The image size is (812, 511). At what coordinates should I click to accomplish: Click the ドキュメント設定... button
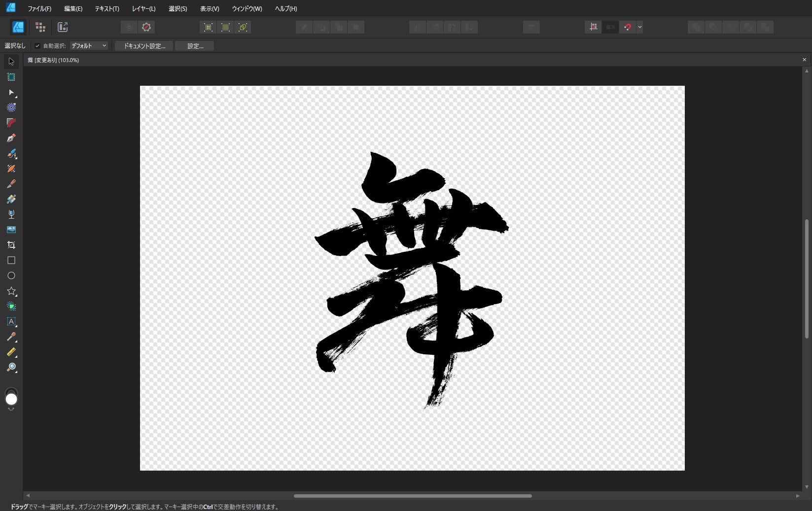144,46
